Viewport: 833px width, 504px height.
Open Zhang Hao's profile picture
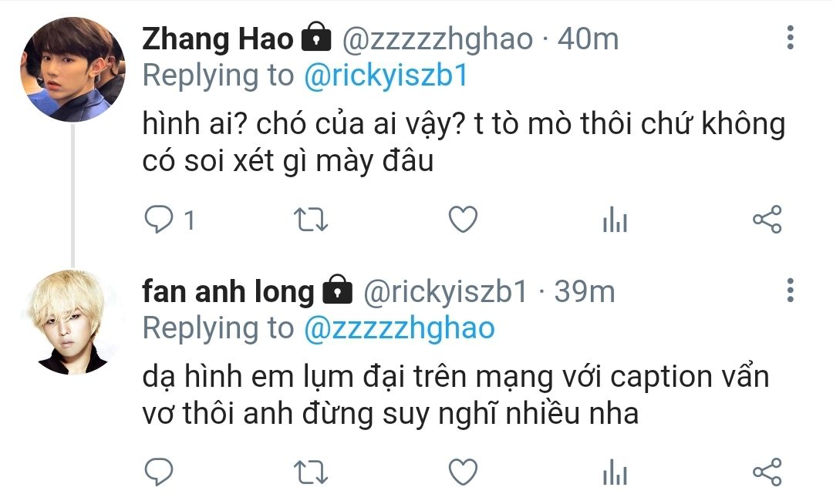tap(73, 69)
